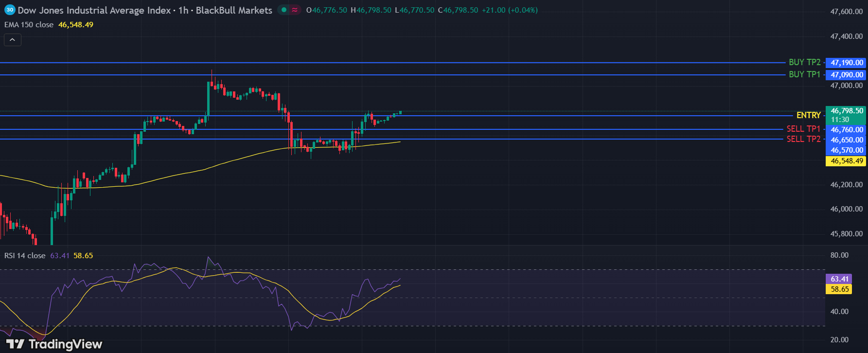
Task: Select the SELL TP1 line label
Action: [803, 129]
